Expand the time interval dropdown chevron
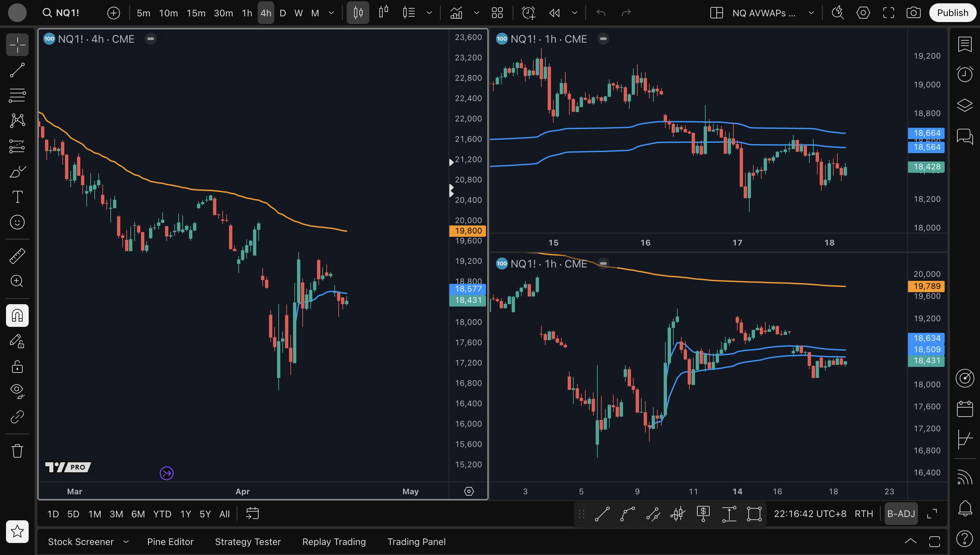The image size is (980, 555). 331,13
